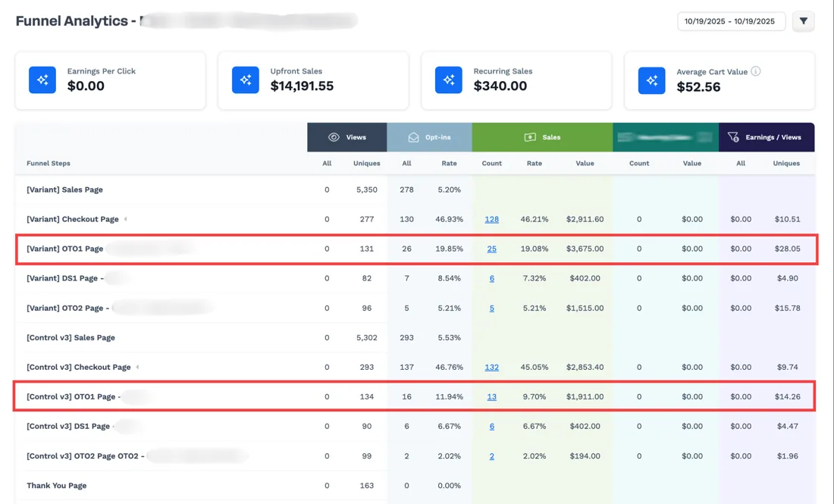Click the Upfront Sales sparkle icon

246,80
